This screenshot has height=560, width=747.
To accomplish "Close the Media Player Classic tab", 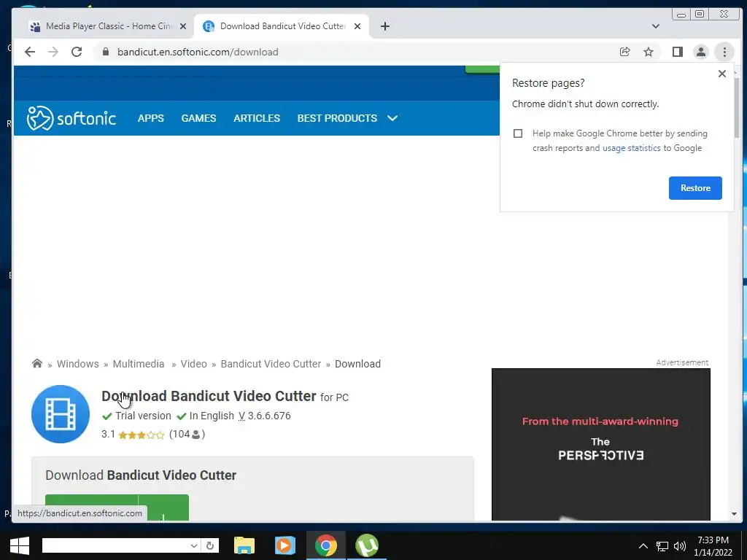I will click(183, 27).
